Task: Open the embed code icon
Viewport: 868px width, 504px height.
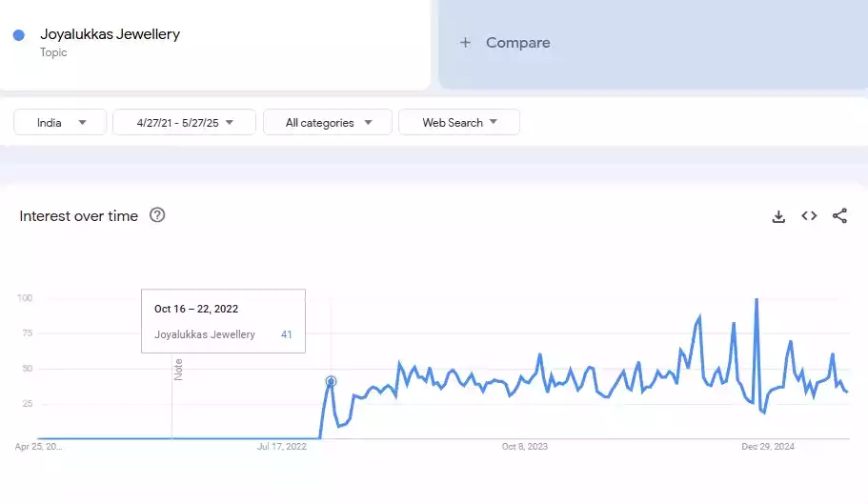Action: pyautogui.click(x=809, y=215)
